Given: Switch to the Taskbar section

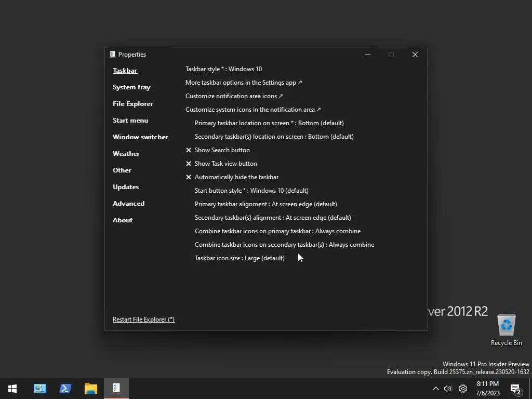Looking at the screenshot, I should pyautogui.click(x=125, y=71).
